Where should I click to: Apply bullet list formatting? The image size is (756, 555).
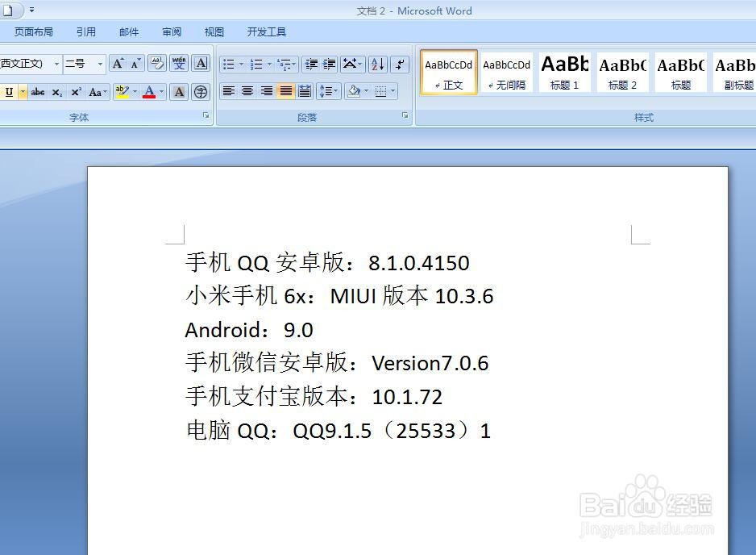229,65
